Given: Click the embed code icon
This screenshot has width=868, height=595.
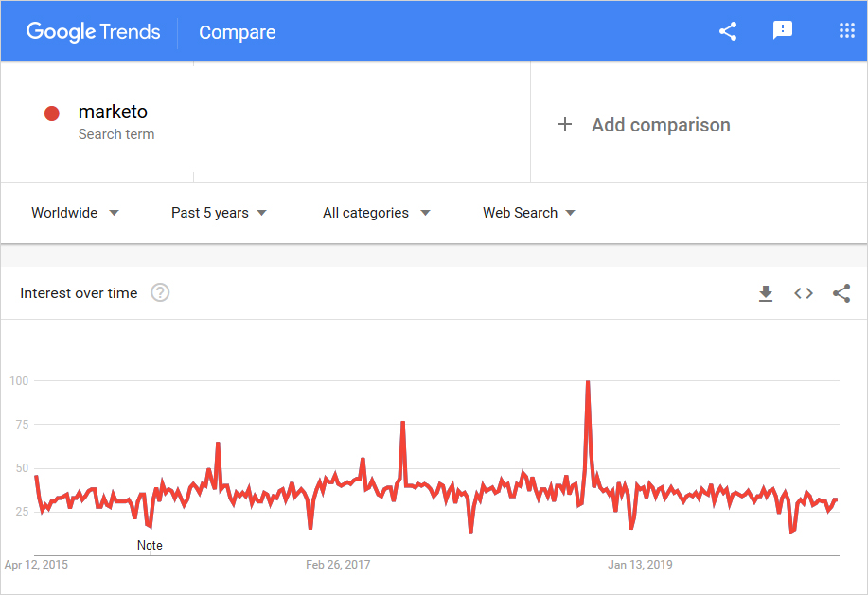Looking at the screenshot, I should pos(804,293).
